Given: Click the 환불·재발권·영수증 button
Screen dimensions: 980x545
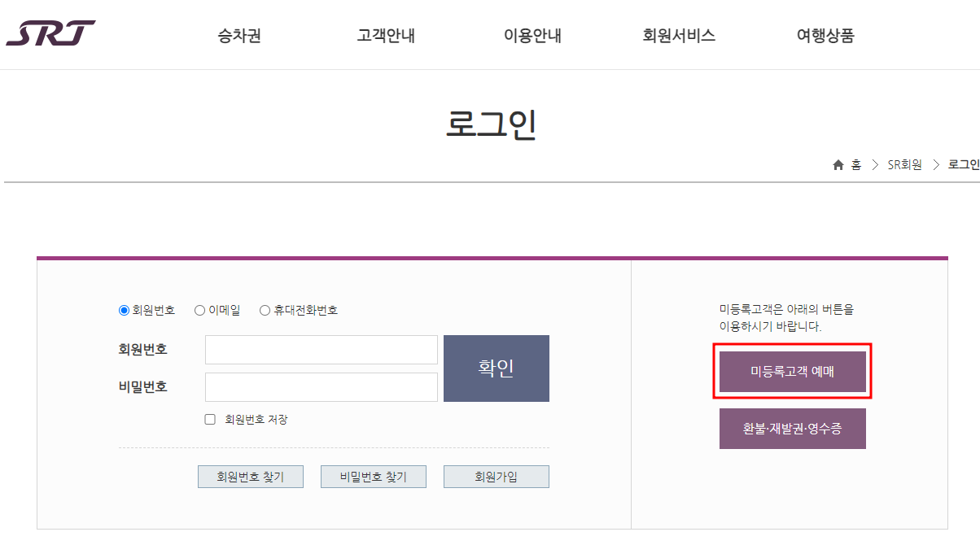Looking at the screenshot, I should tap(792, 429).
